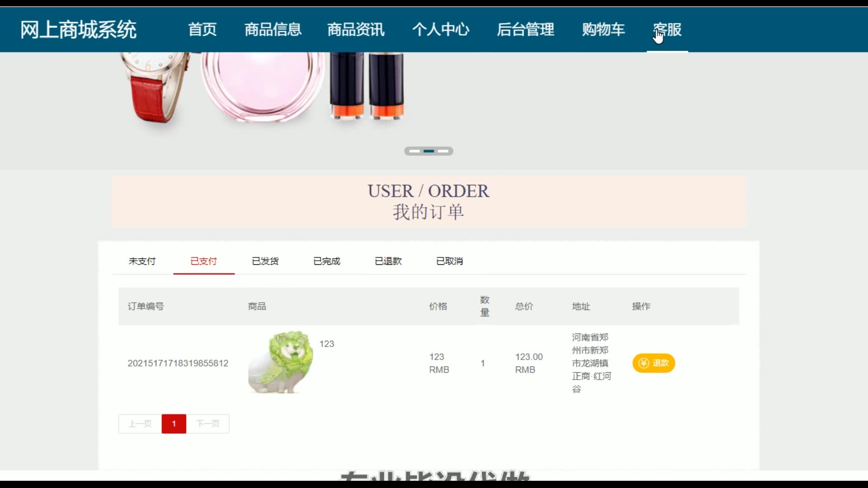The image size is (868, 488).
Task: Select the middle carousel indicator dot
Action: click(429, 151)
